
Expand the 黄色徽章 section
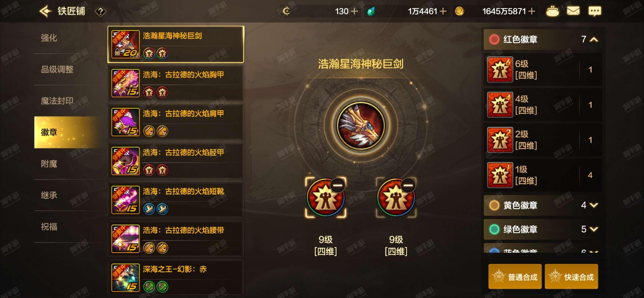[594, 205]
